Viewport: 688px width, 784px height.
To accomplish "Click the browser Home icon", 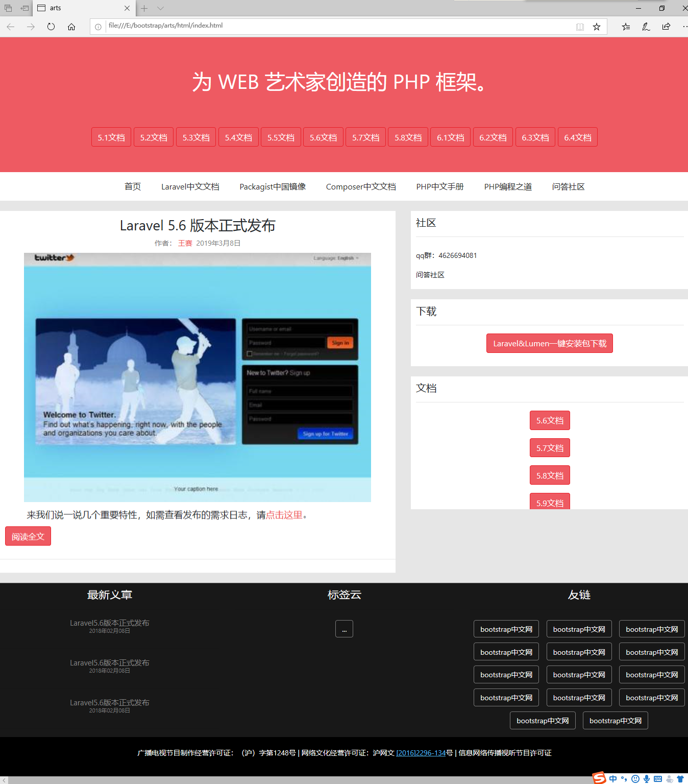I will click(x=71, y=27).
